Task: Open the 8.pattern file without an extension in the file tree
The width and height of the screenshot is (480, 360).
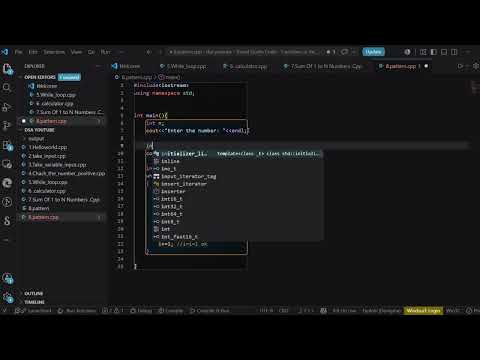Action: pyautogui.click(x=38, y=208)
